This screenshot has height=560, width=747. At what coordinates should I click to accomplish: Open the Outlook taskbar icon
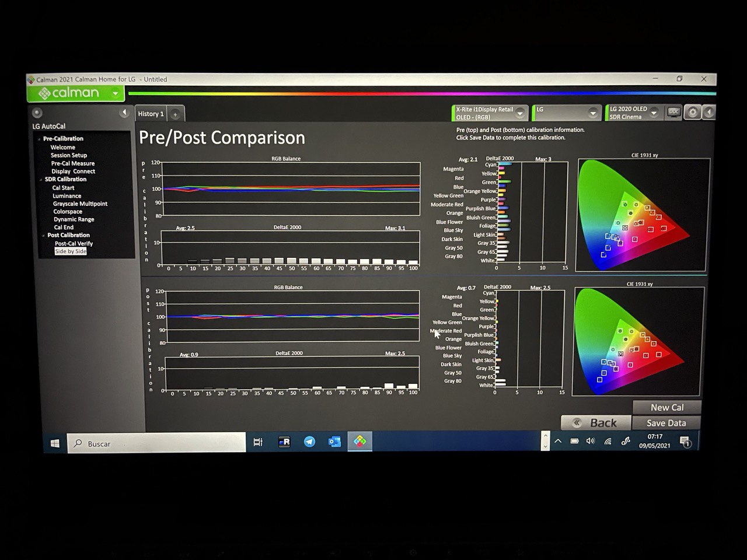point(334,442)
